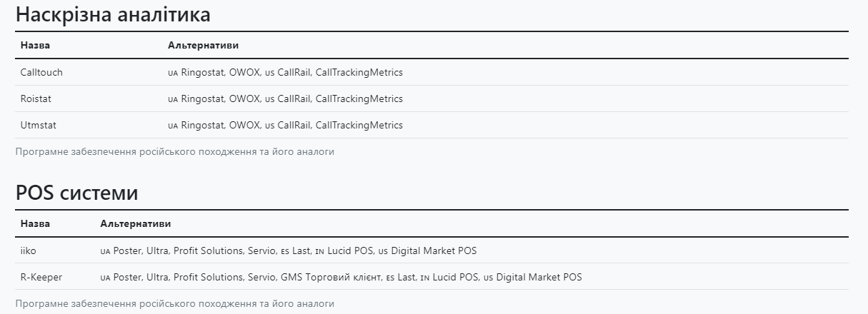Click CallTrackingMetrics in the Roistat row
The image size is (868, 314).
tap(359, 98)
